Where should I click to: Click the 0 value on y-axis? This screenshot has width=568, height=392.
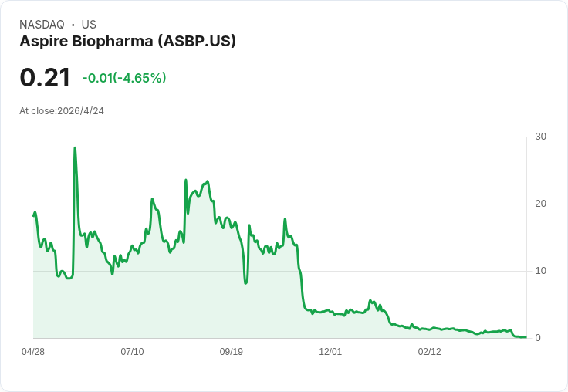[x=538, y=338]
